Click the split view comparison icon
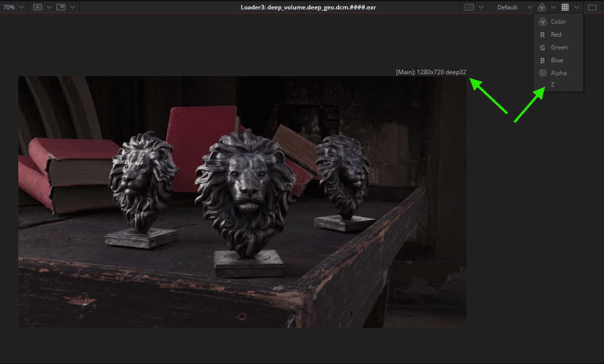 (61, 7)
